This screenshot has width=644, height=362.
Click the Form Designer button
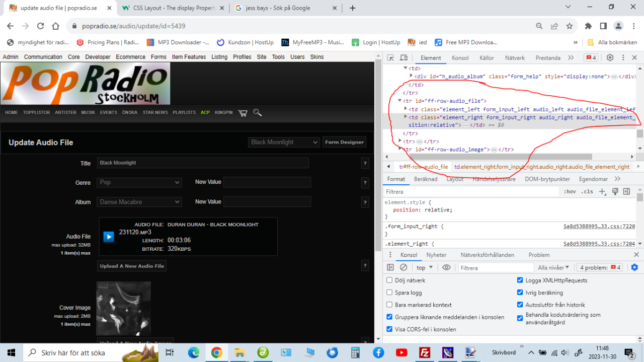click(x=344, y=142)
